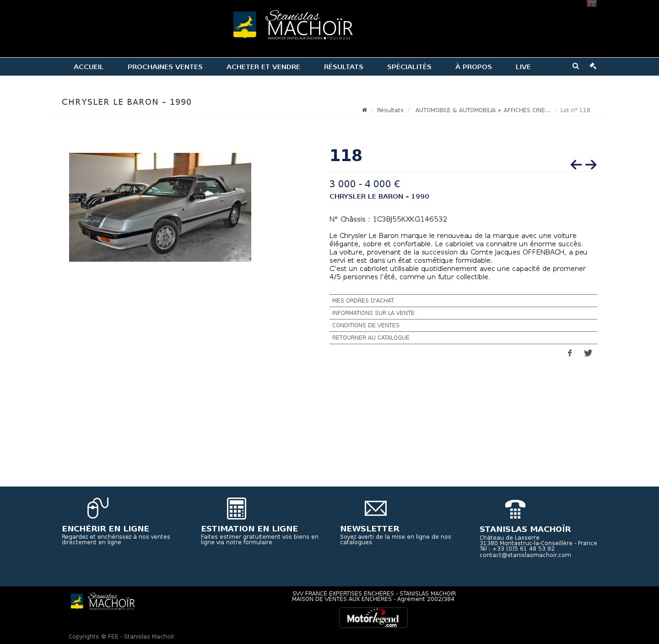
Task: Click the Enchérir en ligne heading
Action: [x=106, y=529]
